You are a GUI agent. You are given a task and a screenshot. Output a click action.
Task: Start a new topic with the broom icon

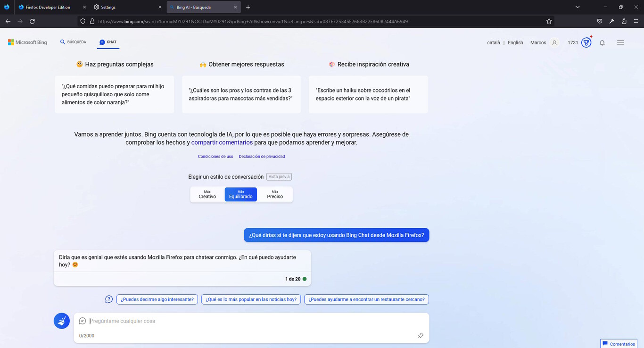pos(62,321)
